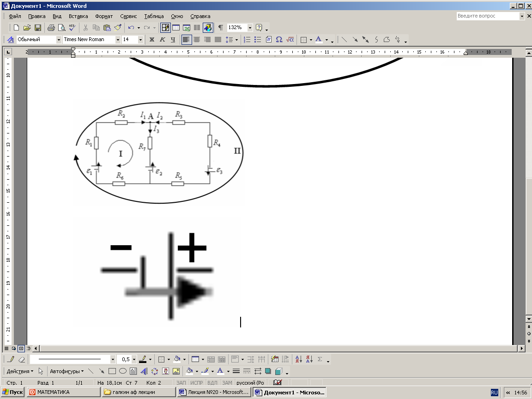Select the table Eraser tool
This screenshot has height=399, width=532.
[x=21, y=359]
